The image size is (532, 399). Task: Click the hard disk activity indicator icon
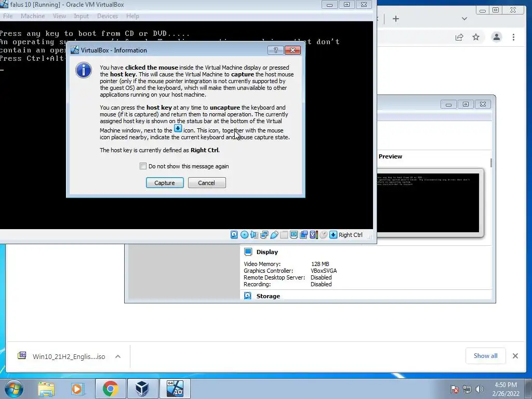click(234, 235)
